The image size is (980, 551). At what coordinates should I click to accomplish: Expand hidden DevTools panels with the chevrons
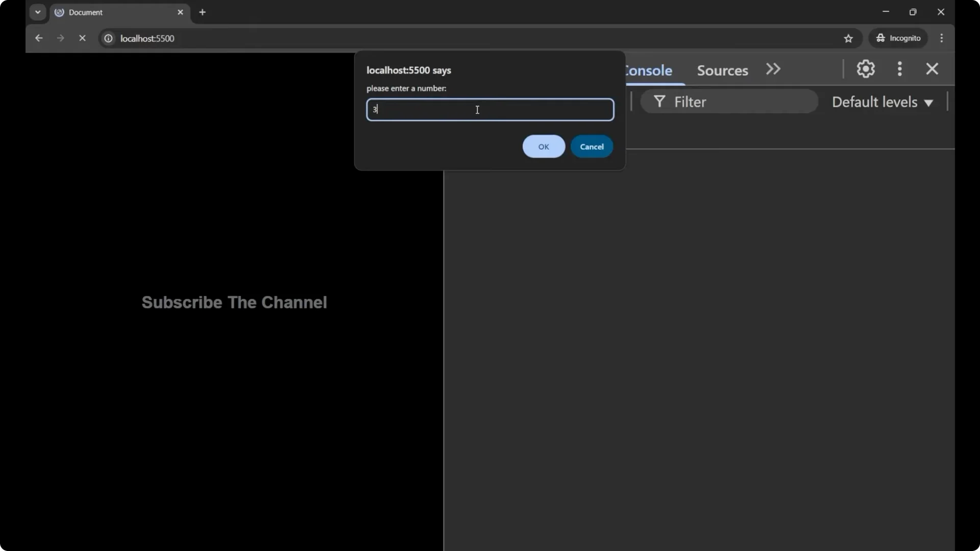coord(773,69)
